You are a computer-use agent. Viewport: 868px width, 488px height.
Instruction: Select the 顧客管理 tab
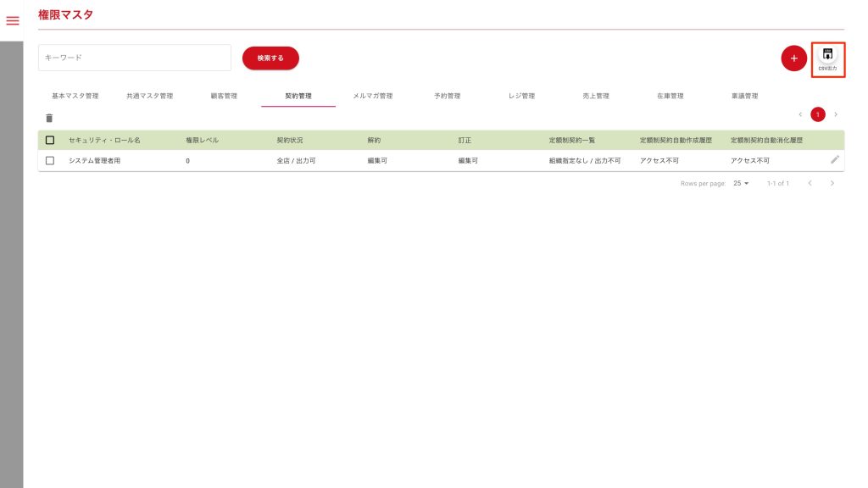[x=224, y=97]
